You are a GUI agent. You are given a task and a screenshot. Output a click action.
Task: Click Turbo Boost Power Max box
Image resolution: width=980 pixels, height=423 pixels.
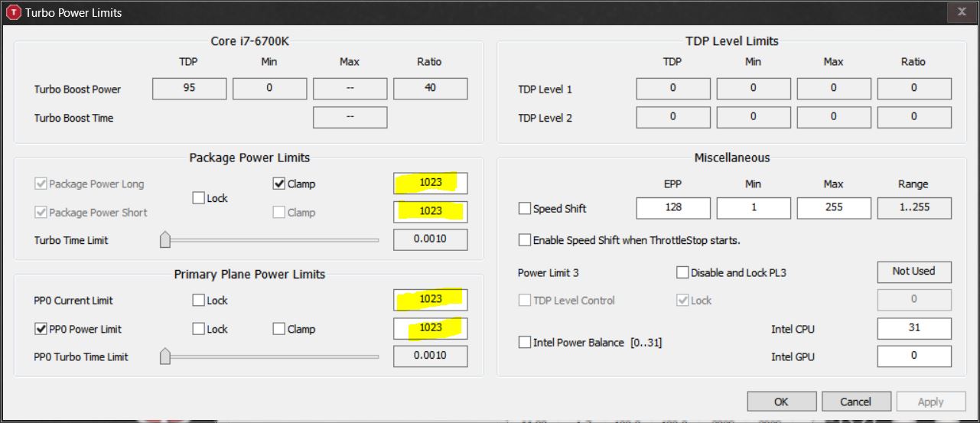(x=350, y=89)
